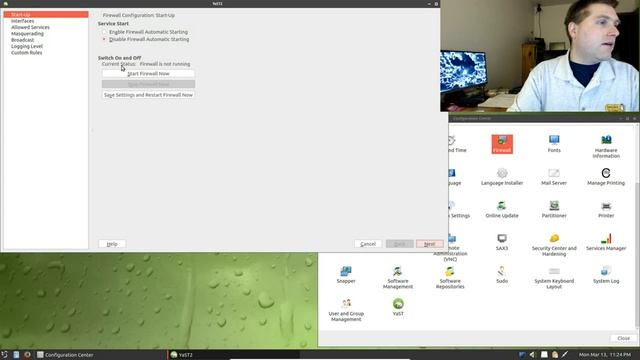Open Printer configuration icon

(606, 209)
